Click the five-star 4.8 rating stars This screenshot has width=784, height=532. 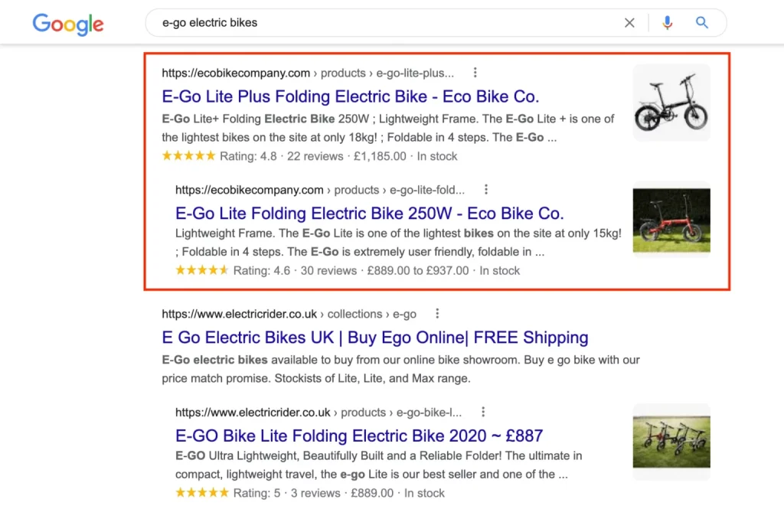(x=188, y=155)
